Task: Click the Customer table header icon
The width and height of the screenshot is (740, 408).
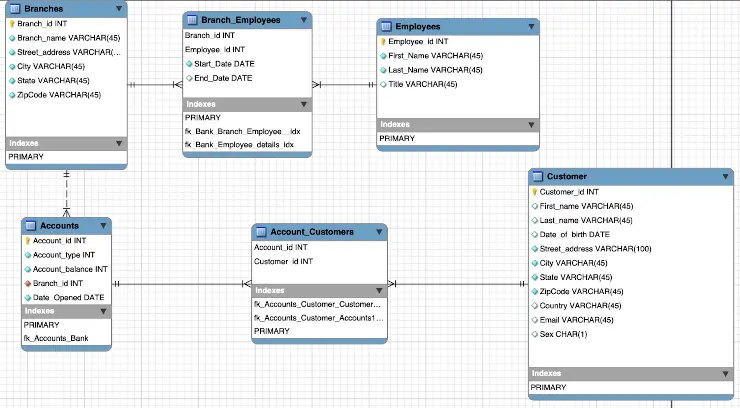Action: [538, 177]
